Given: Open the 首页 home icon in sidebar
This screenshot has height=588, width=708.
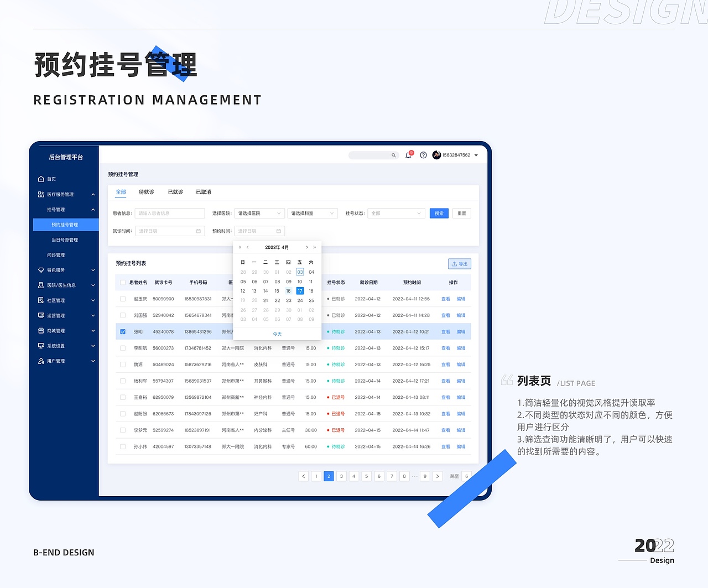Looking at the screenshot, I should 40,179.
